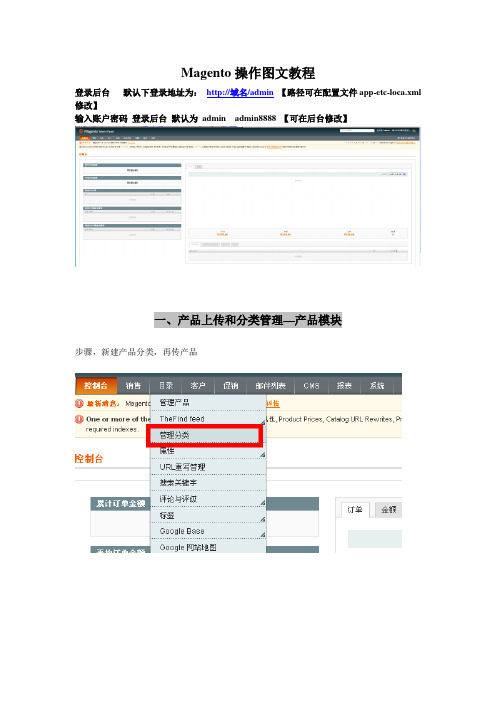Click the text 步骤, 新建产品分类, 再传产品
Screen dimensions: 496x702
pos(136,352)
